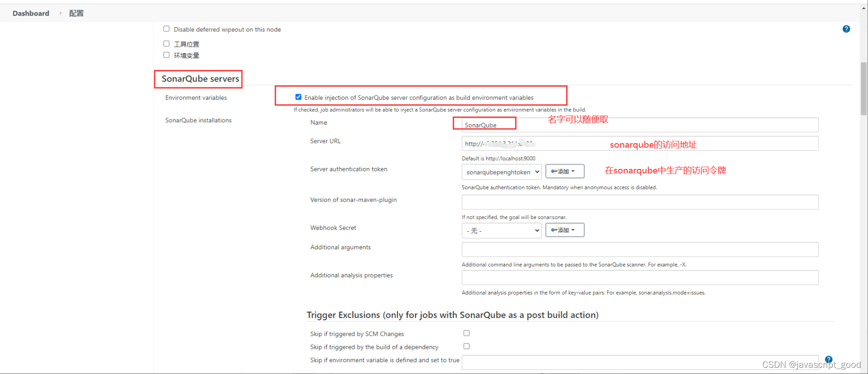The image size is (868, 374).
Task: Focus the Additional analysis properties field
Action: 640,278
